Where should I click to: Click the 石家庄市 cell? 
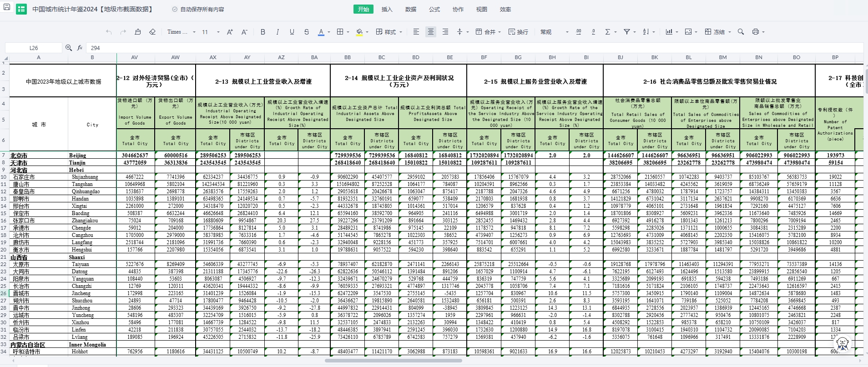[39, 177]
